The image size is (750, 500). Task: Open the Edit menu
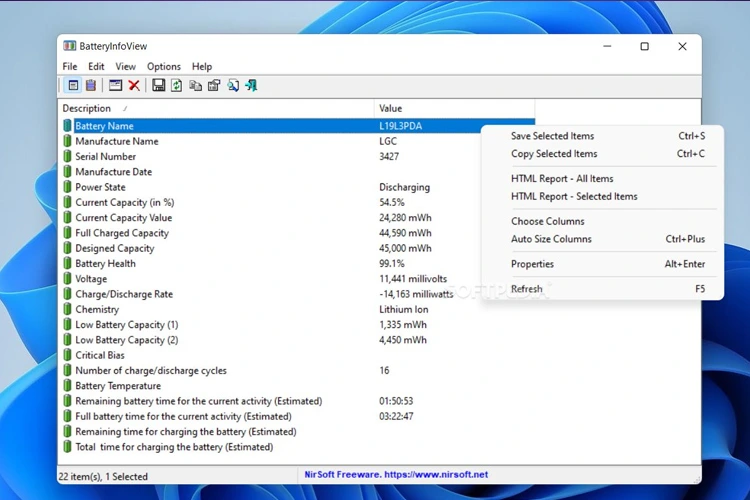pyautogui.click(x=96, y=67)
